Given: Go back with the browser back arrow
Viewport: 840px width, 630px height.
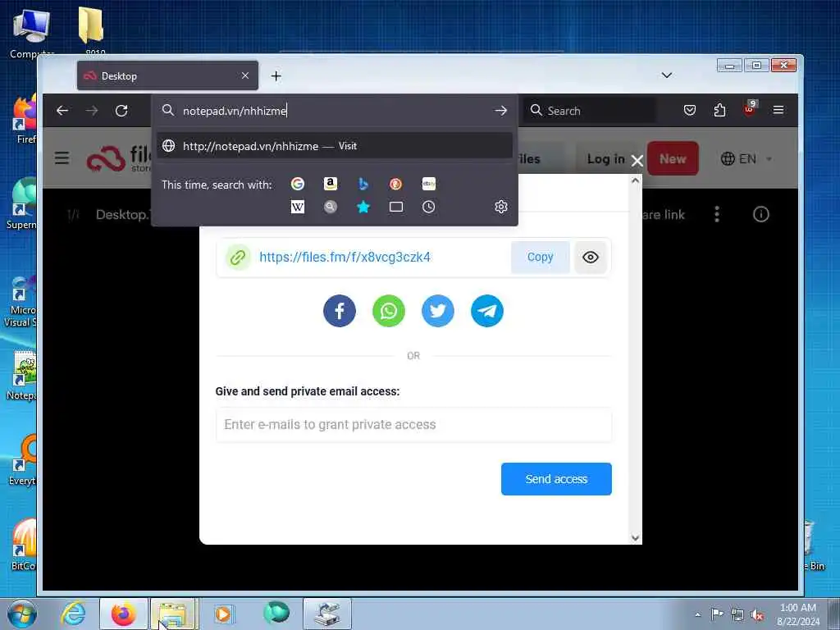Looking at the screenshot, I should point(62,111).
